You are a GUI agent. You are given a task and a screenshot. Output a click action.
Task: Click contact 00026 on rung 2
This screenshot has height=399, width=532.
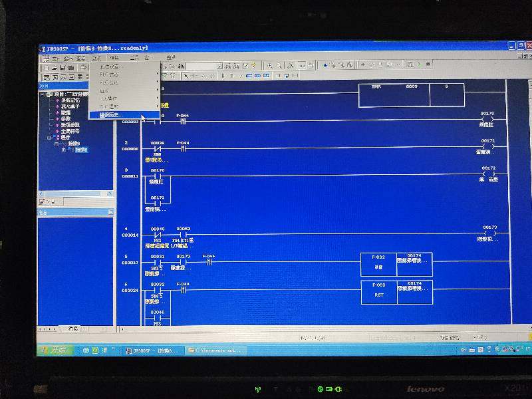point(158,148)
